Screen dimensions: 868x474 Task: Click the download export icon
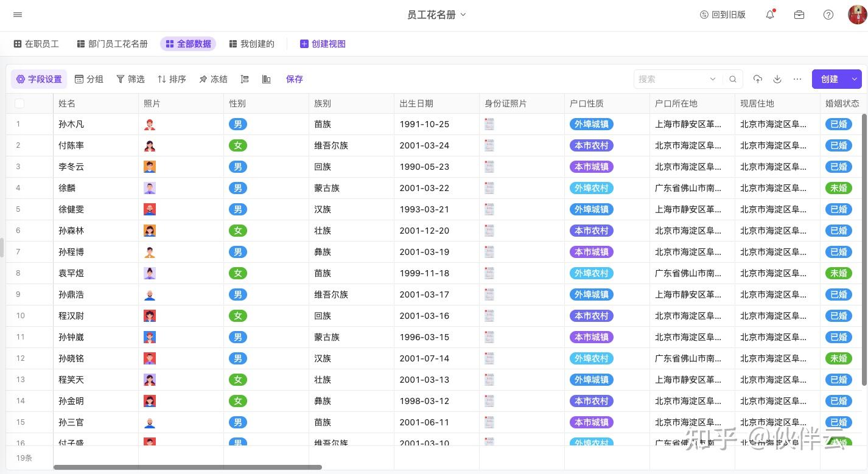[777, 79]
